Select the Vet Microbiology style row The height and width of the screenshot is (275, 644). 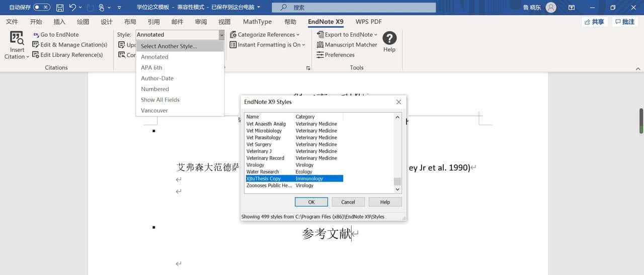(294, 131)
